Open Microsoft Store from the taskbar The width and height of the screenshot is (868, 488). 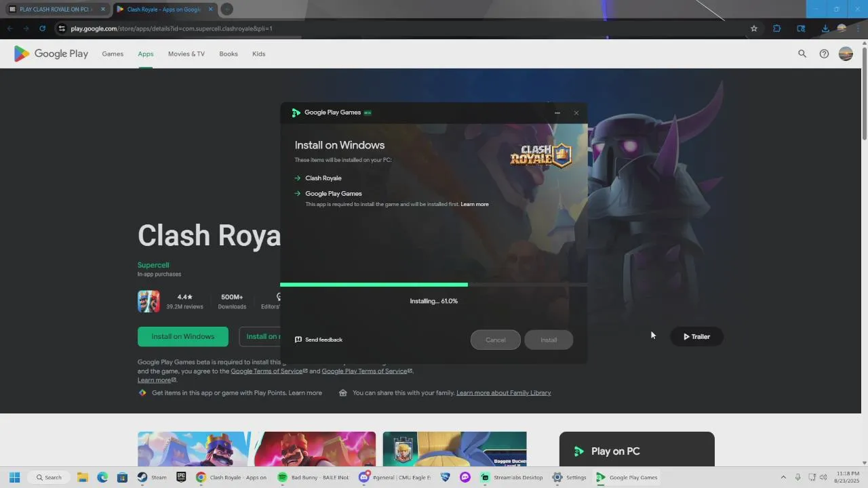(122, 477)
